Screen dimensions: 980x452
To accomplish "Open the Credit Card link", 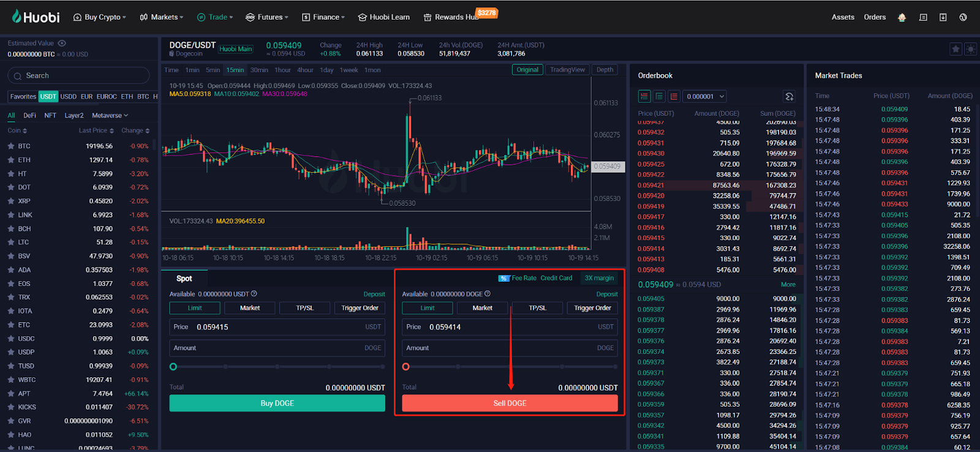I will coord(556,278).
